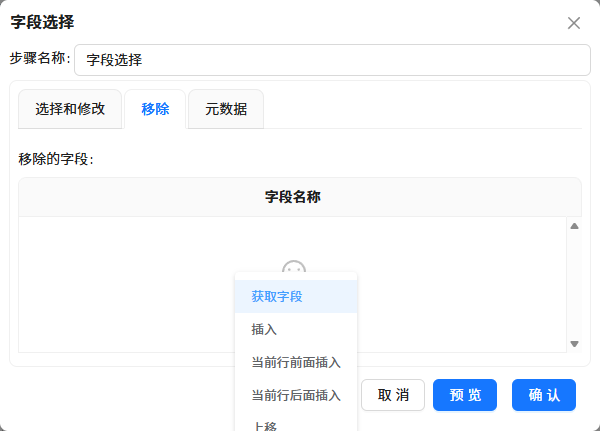Switch to the 选择和修改 tab
The height and width of the screenshot is (431, 600).
[70, 109]
